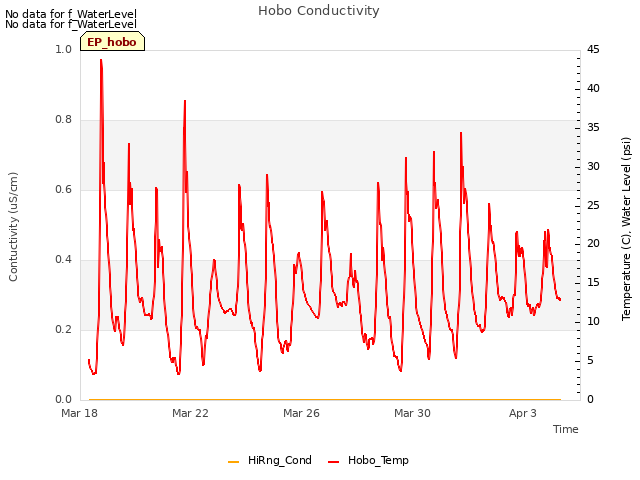Click the orange HiRng_Cond legend swatch
This screenshot has width=640, height=480.
tap(233, 462)
